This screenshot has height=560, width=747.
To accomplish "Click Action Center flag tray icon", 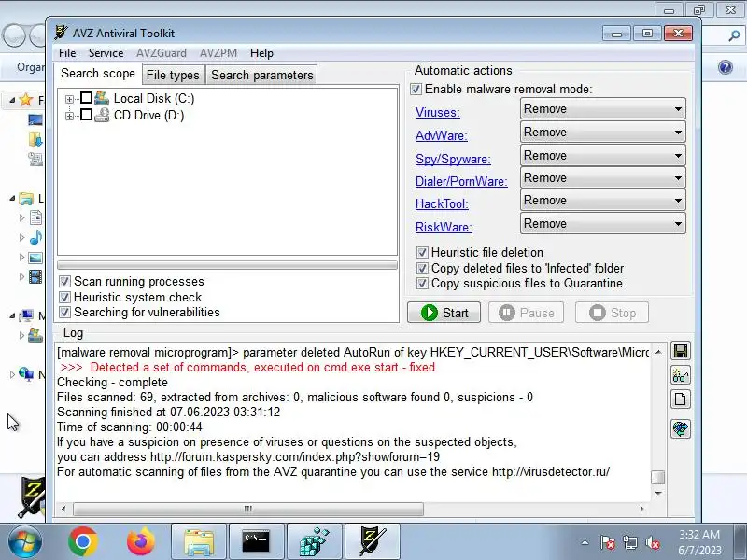I will (608, 542).
